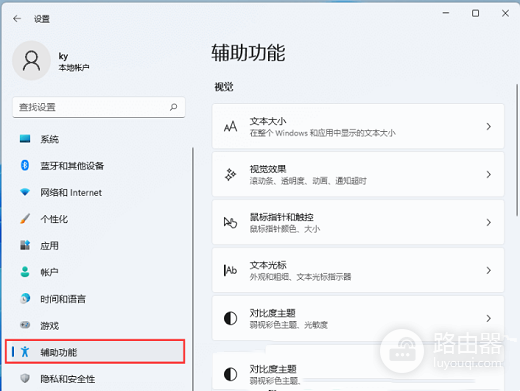
Task: Click the 鼠标指针和触控 pointer icon
Action: [x=230, y=222]
